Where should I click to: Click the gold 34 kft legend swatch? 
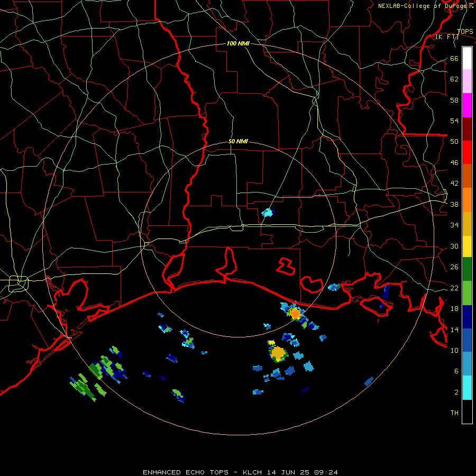[467, 224]
